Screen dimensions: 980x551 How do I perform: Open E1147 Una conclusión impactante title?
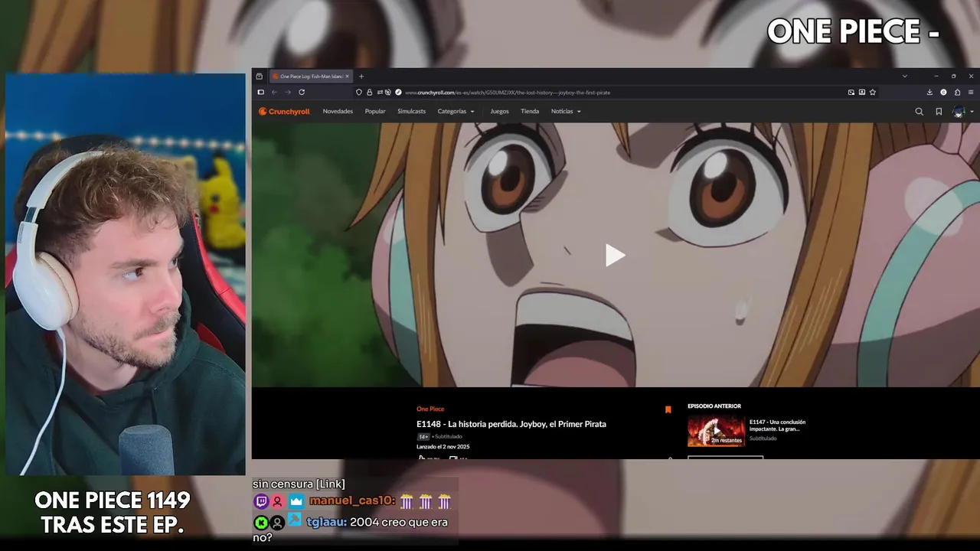pyautogui.click(x=777, y=425)
